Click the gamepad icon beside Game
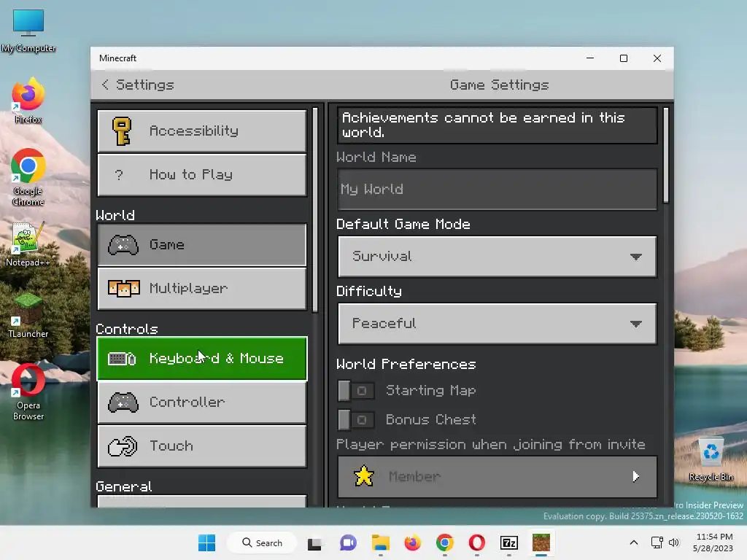This screenshot has width=747, height=560. (123, 245)
